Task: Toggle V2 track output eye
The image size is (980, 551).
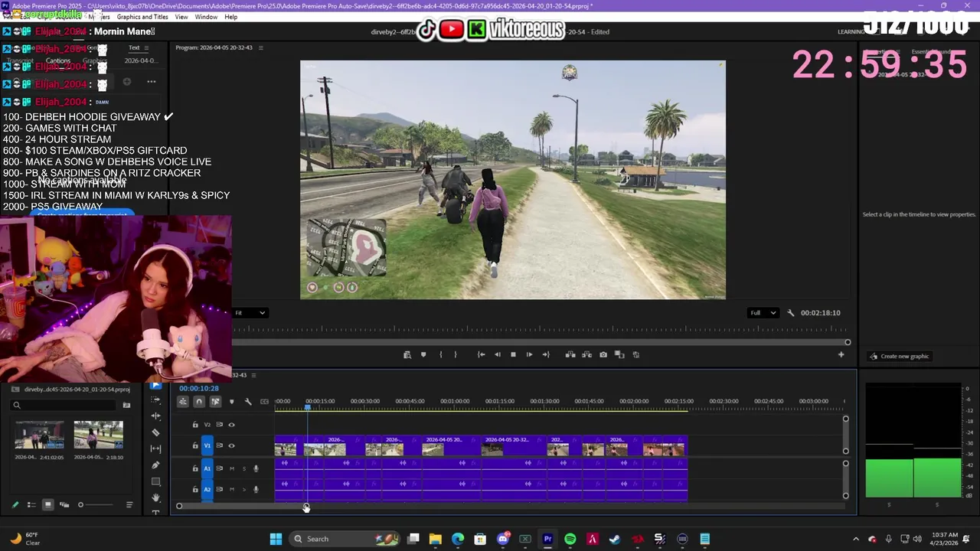Action: 231,425
